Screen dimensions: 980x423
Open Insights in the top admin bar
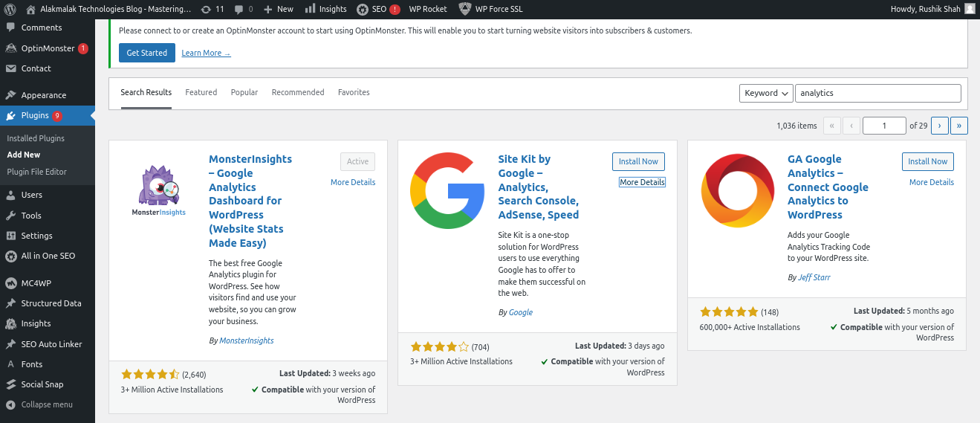click(x=325, y=9)
